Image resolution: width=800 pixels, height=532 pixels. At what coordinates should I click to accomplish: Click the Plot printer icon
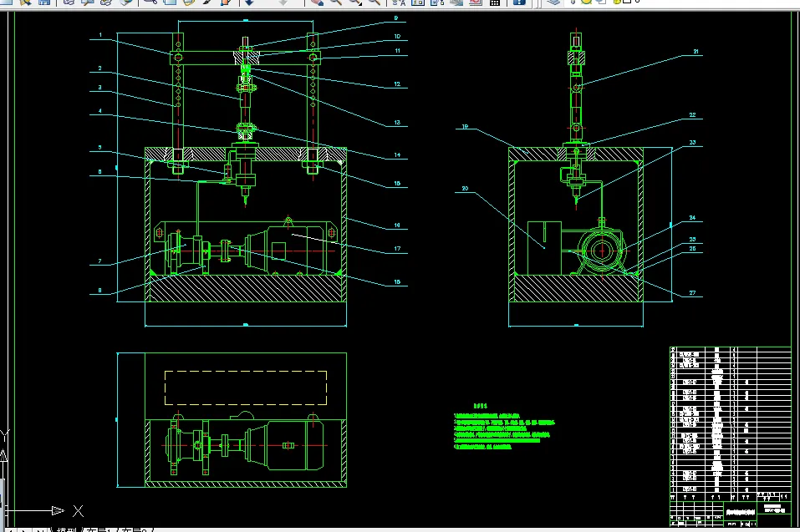pos(69,2)
